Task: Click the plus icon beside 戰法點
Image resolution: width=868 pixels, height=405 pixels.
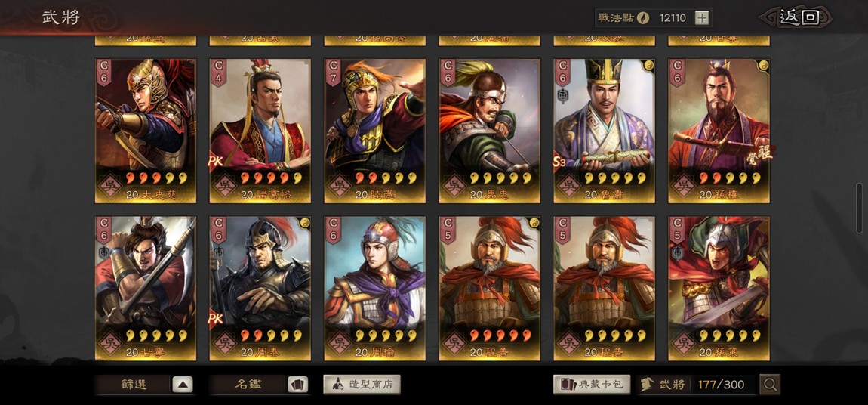Action: click(702, 17)
